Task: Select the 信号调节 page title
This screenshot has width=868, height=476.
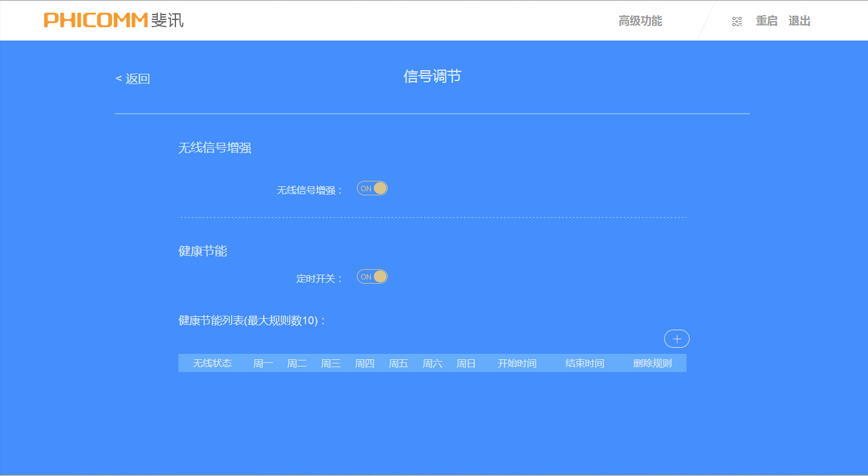Action: (x=433, y=76)
